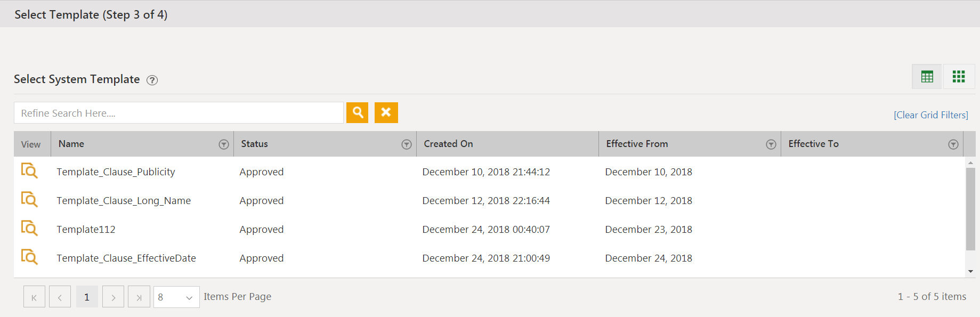Image resolution: width=980 pixels, height=317 pixels.
Task: Click the Refine Search input field
Action: [x=179, y=113]
